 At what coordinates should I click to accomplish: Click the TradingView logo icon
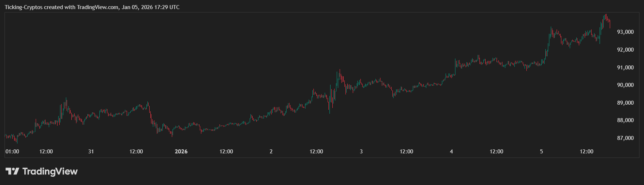pos(12,171)
